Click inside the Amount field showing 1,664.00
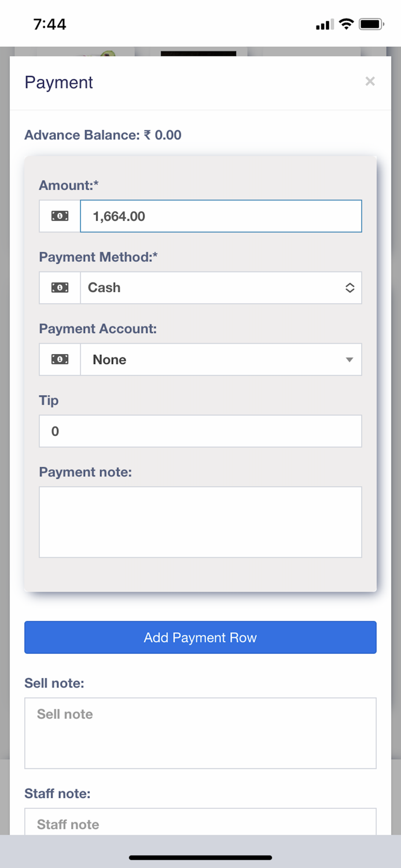Screen dimensions: 401x868 click(x=221, y=215)
